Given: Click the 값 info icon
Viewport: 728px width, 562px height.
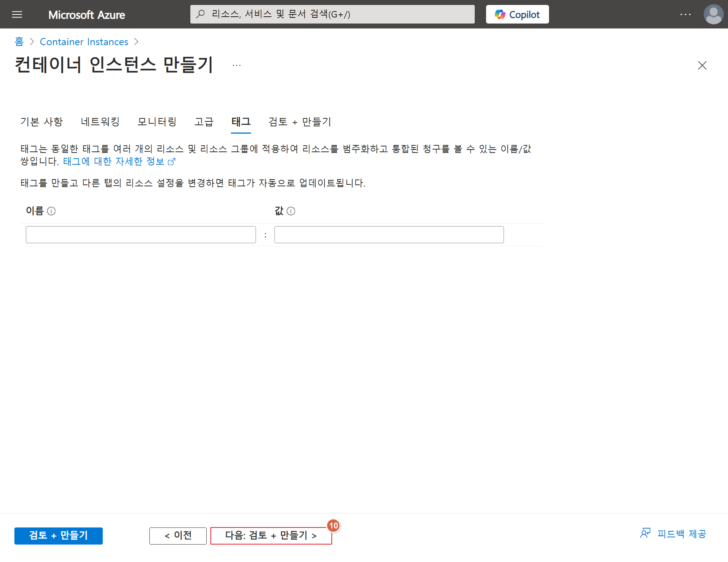Looking at the screenshot, I should tap(291, 211).
